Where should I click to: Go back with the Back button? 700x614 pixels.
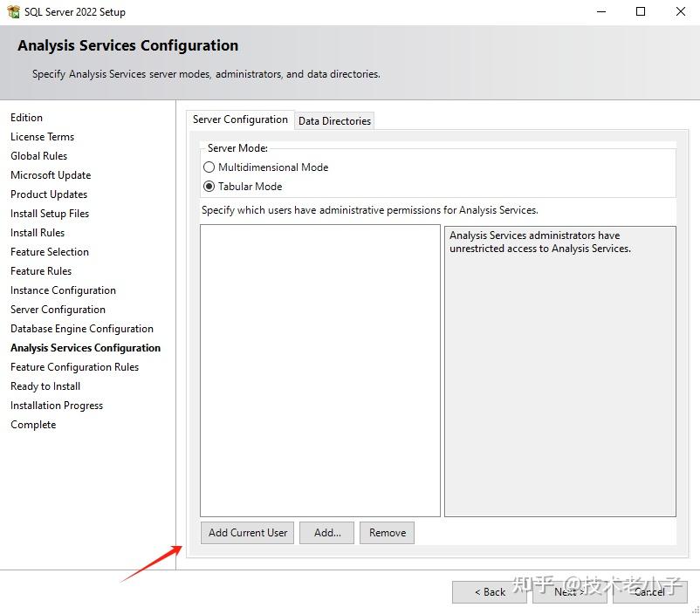[490, 592]
